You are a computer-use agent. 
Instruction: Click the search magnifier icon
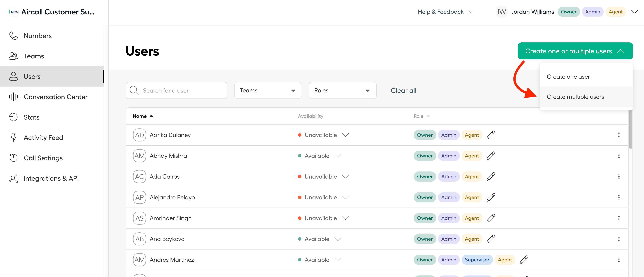coord(134,91)
